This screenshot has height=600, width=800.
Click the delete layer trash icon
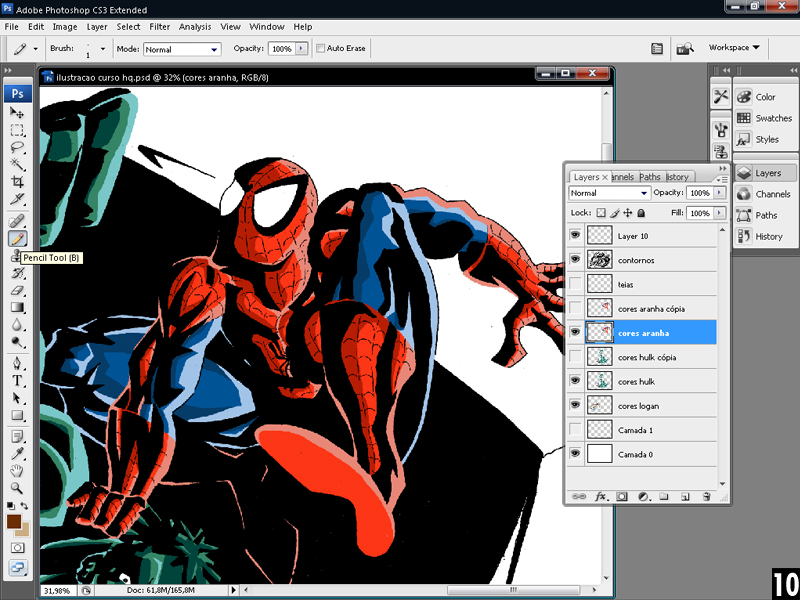[x=706, y=496]
